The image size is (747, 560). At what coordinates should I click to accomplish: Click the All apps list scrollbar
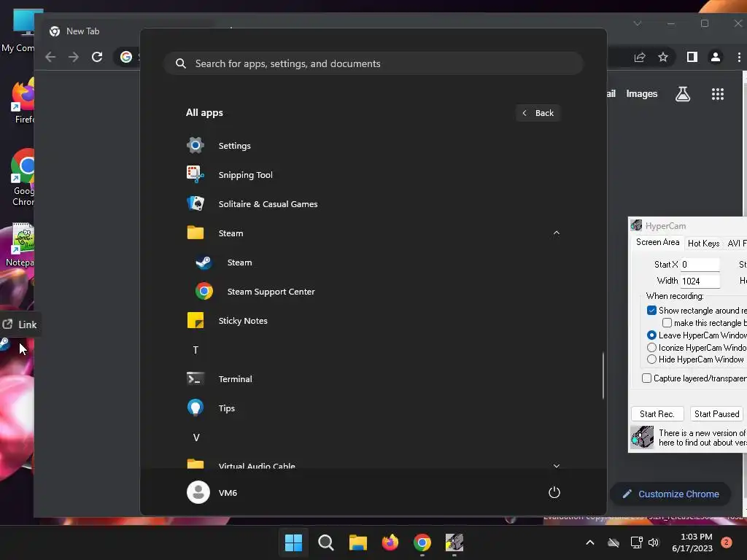click(603, 376)
